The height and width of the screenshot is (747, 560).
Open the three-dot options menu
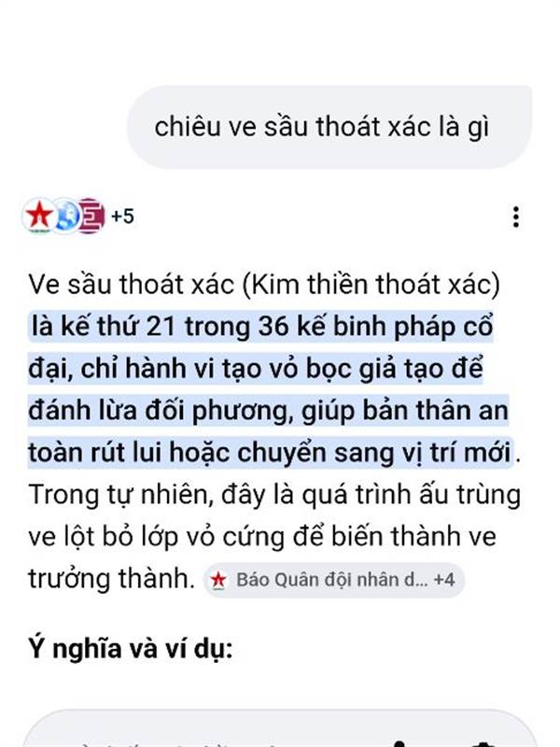(x=516, y=217)
